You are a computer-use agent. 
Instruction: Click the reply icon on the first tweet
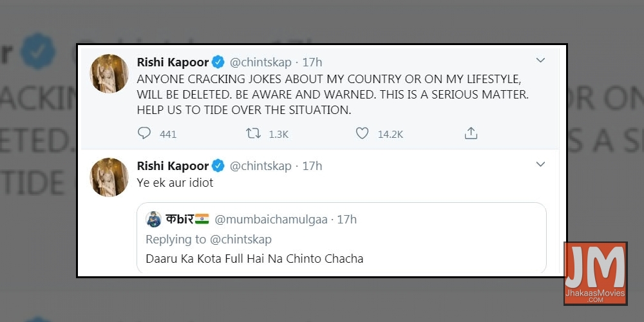point(144,133)
